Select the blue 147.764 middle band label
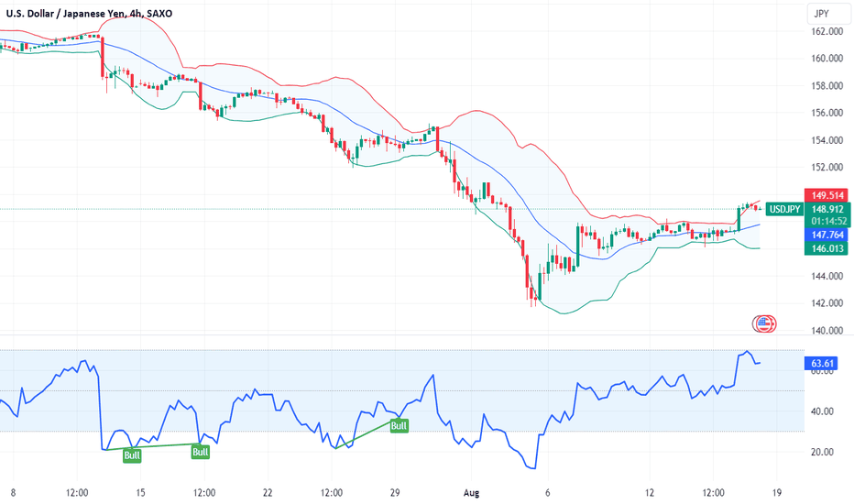This screenshot has width=854, height=504. pos(827,235)
